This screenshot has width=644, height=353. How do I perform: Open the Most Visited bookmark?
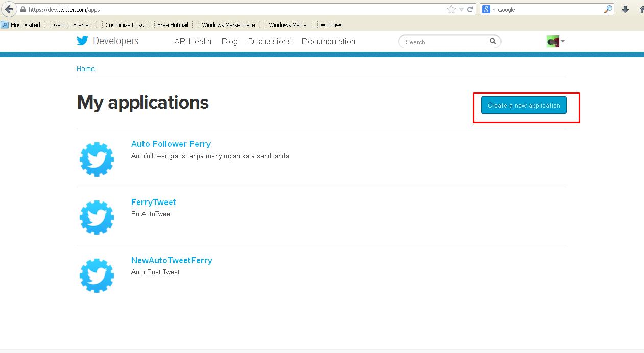coord(20,24)
